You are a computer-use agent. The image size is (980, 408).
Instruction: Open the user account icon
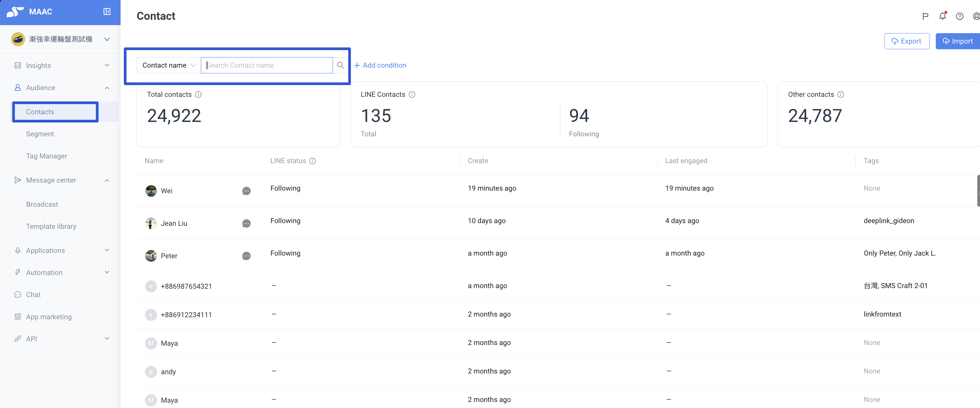pos(976,16)
